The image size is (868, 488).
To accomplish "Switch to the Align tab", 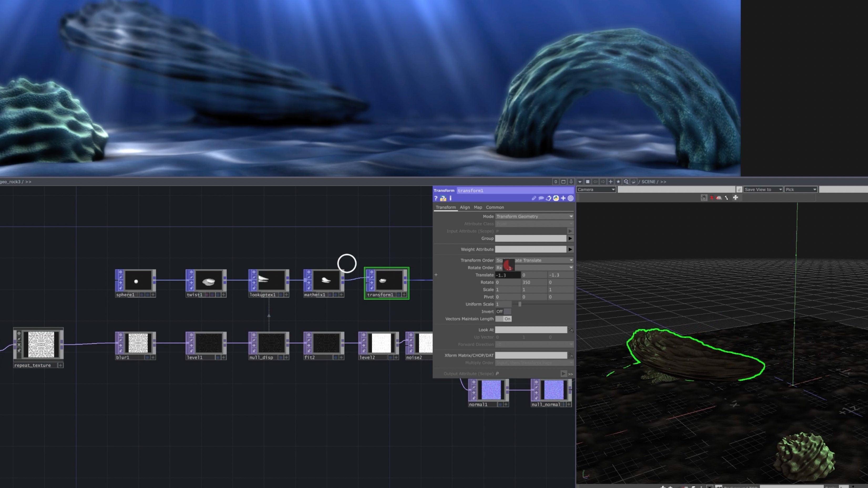I will coord(465,207).
